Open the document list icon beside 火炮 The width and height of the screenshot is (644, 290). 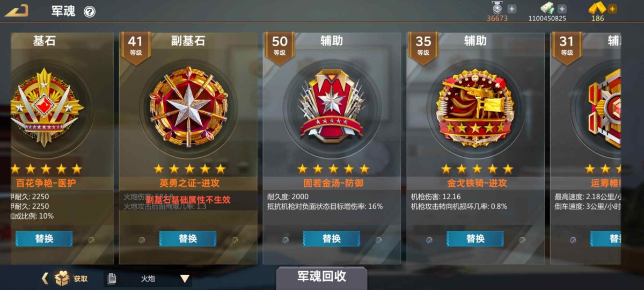click(112, 278)
